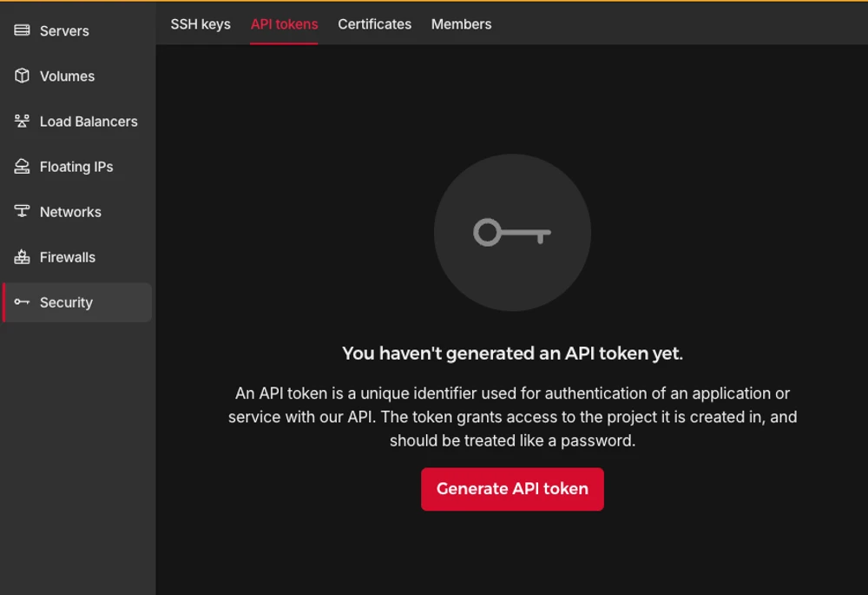Viewport: 868px width, 595px height.
Task: Select the highlighted Security label
Action: click(x=66, y=302)
